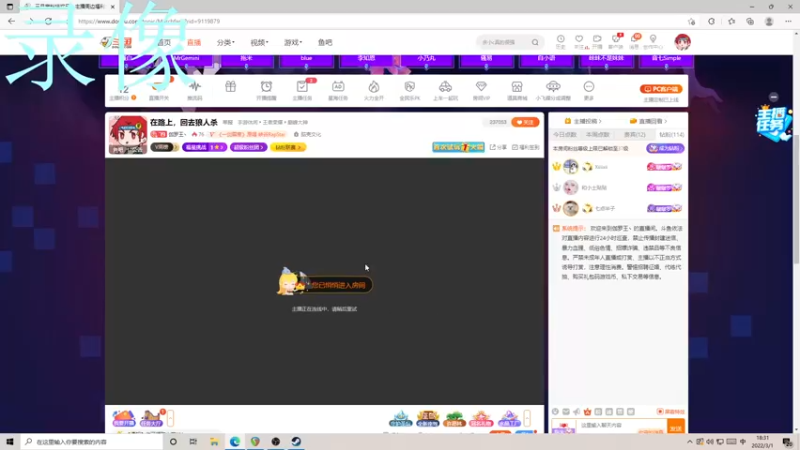800x450 pixels.
Task: Collapse the floating 主播任务 widget minus
Action: pyautogui.click(x=773, y=97)
